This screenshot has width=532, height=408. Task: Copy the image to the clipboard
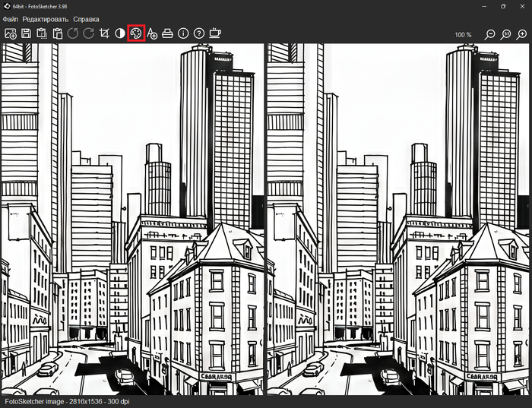(42, 33)
